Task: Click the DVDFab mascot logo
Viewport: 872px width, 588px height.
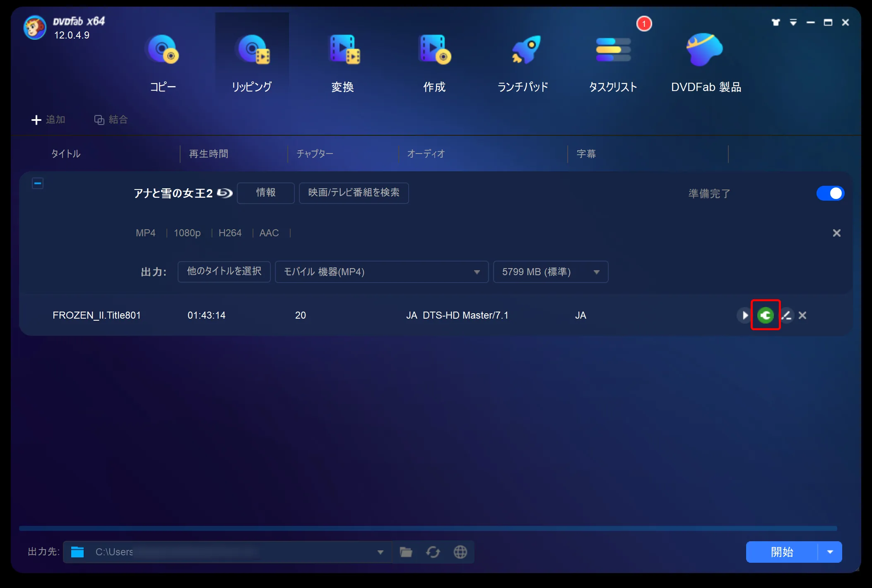Action: [35, 28]
